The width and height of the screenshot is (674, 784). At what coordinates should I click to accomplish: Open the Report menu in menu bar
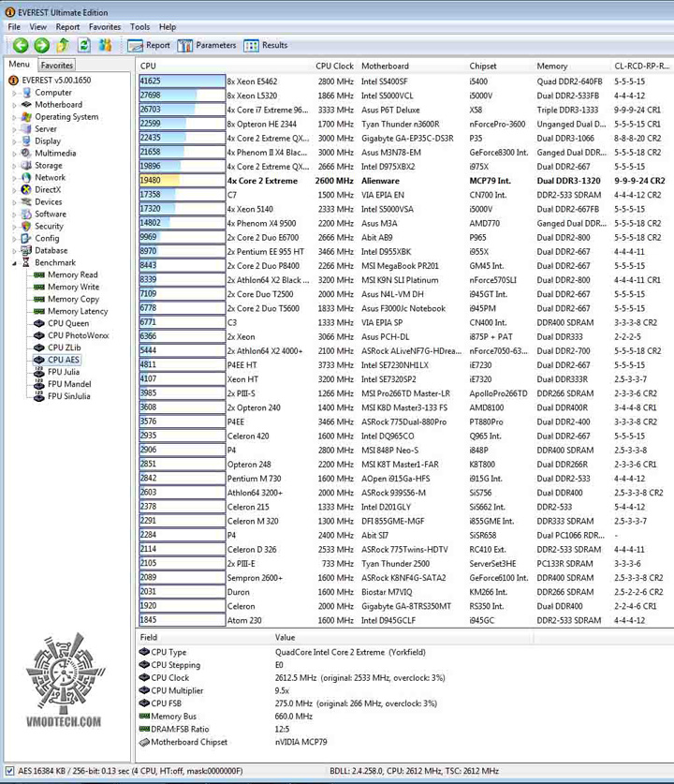tap(67, 27)
